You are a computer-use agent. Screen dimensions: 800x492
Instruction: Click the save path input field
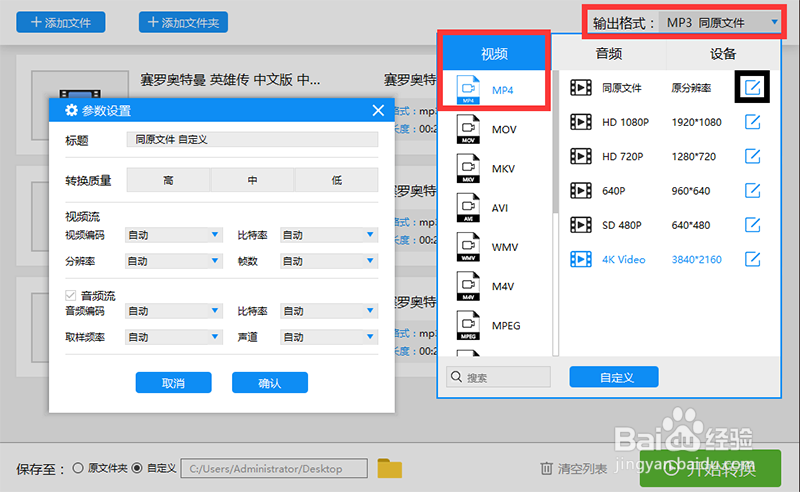pos(274,468)
